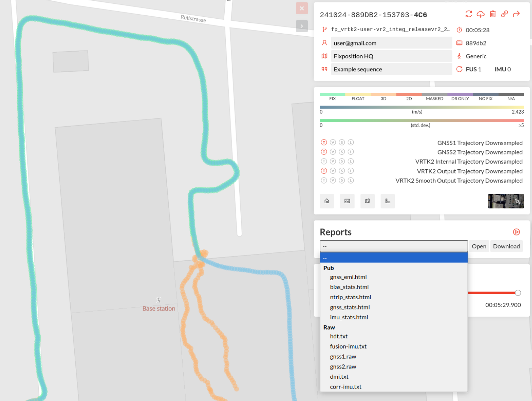Choose the blank '--' option in dropdown

click(393, 258)
